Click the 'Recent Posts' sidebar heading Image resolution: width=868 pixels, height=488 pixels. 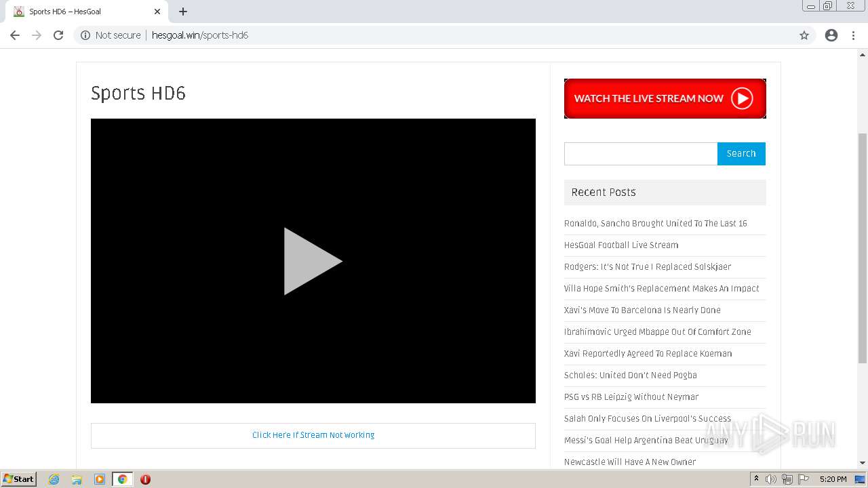tap(604, 192)
